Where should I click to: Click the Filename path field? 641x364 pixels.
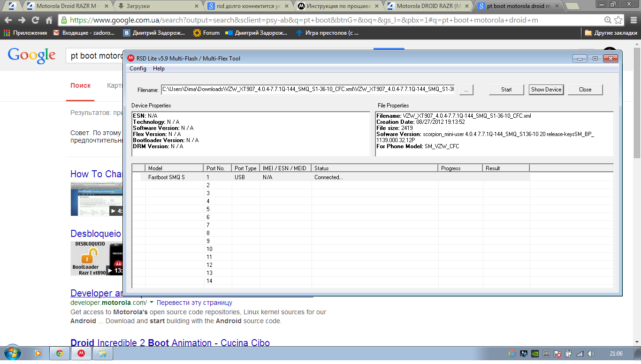[308, 89]
